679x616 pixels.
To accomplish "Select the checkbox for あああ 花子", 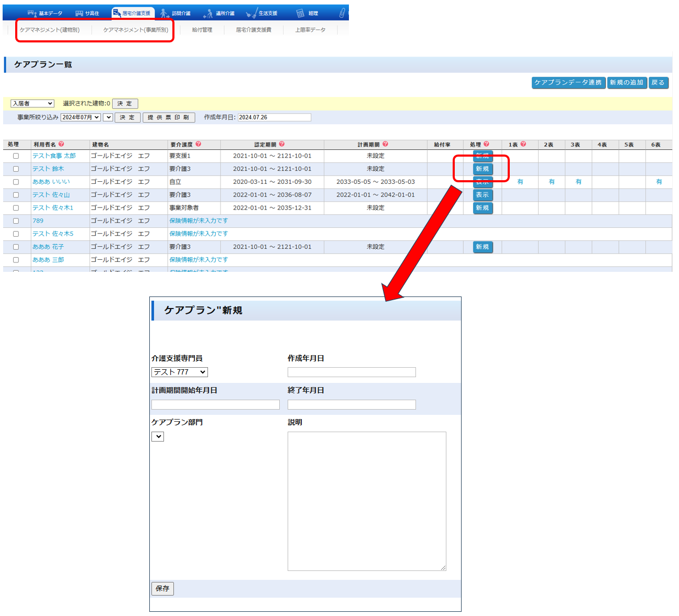I will pos(16,247).
